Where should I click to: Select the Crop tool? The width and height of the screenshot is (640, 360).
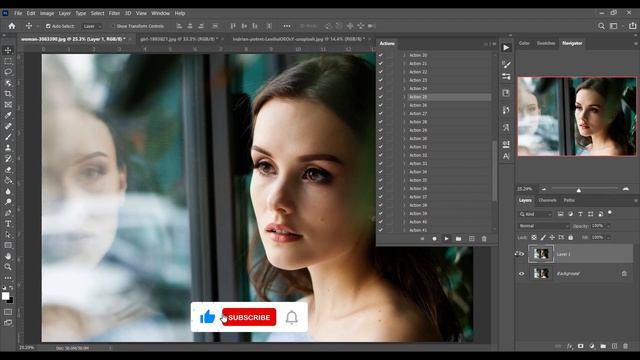[x=8, y=94]
